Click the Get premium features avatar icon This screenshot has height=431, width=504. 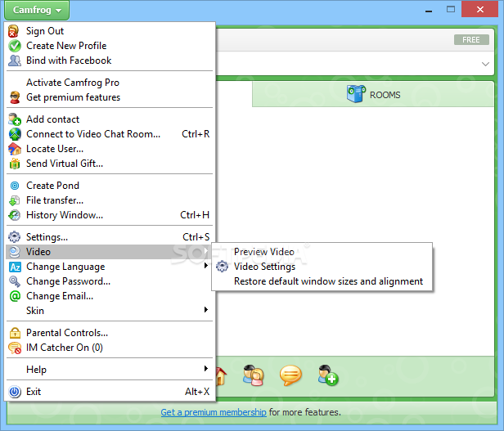15,97
